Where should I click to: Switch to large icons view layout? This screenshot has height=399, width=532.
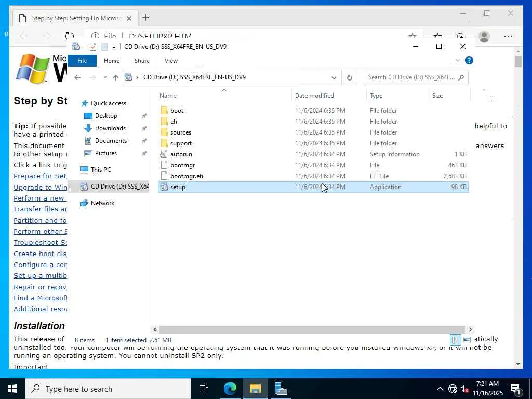pyautogui.click(x=467, y=340)
